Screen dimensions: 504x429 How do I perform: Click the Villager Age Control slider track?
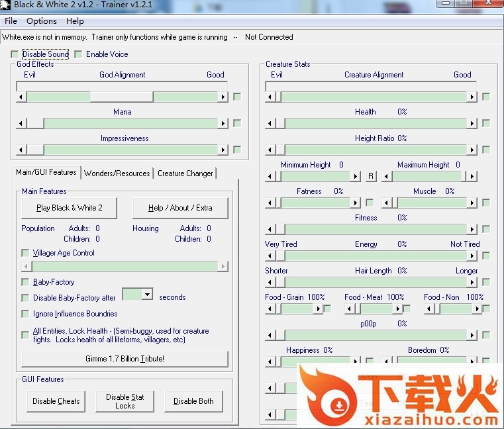click(x=125, y=266)
